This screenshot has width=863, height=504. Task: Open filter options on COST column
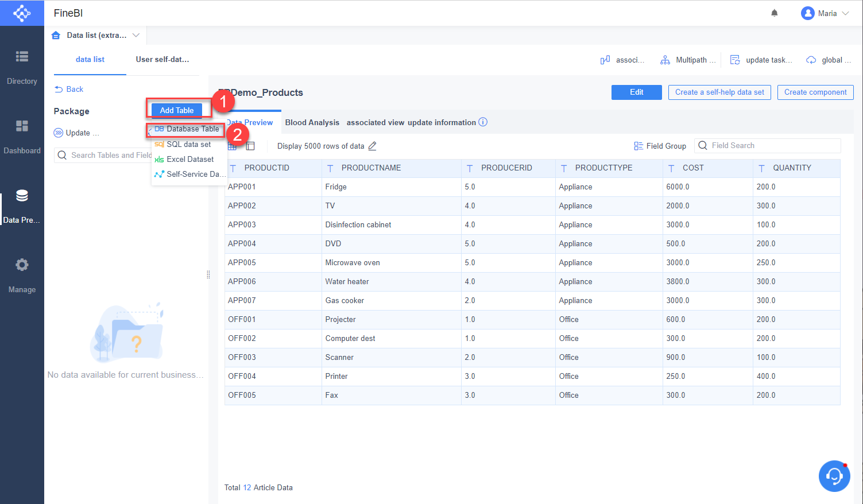[x=671, y=168]
